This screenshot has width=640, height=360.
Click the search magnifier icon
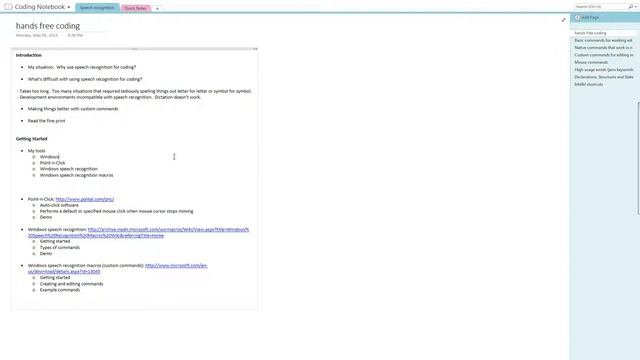[x=631, y=7]
